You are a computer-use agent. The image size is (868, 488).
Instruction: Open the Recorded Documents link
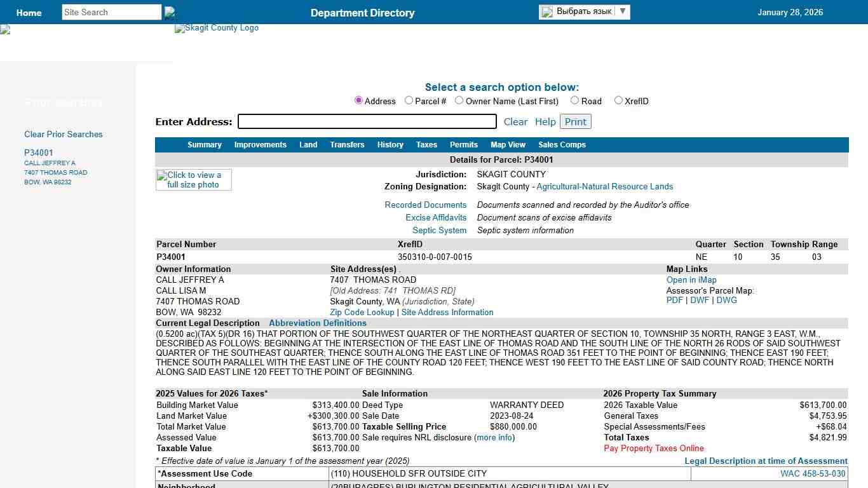[425, 205]
